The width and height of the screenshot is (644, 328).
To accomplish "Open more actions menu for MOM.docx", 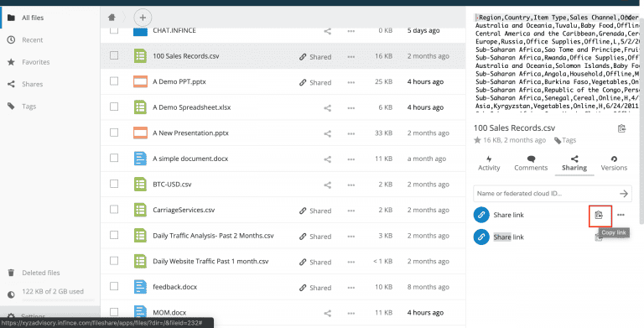I will 351,313.
